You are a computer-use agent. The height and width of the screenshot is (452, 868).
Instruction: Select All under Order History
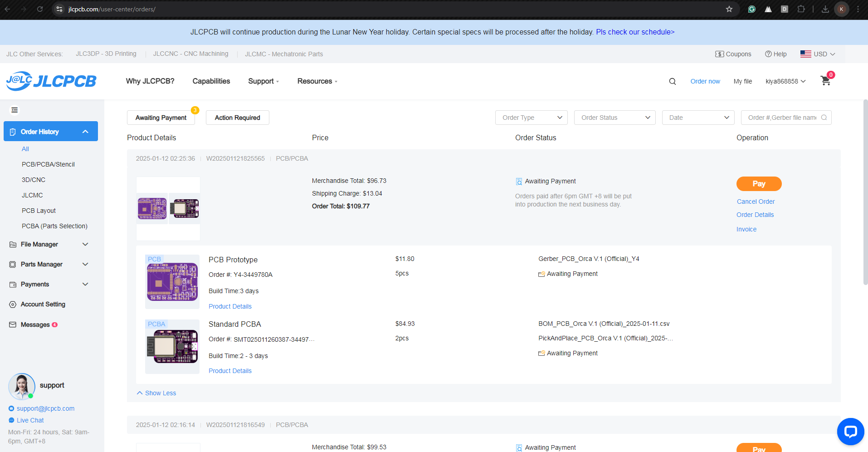[25, 149]
